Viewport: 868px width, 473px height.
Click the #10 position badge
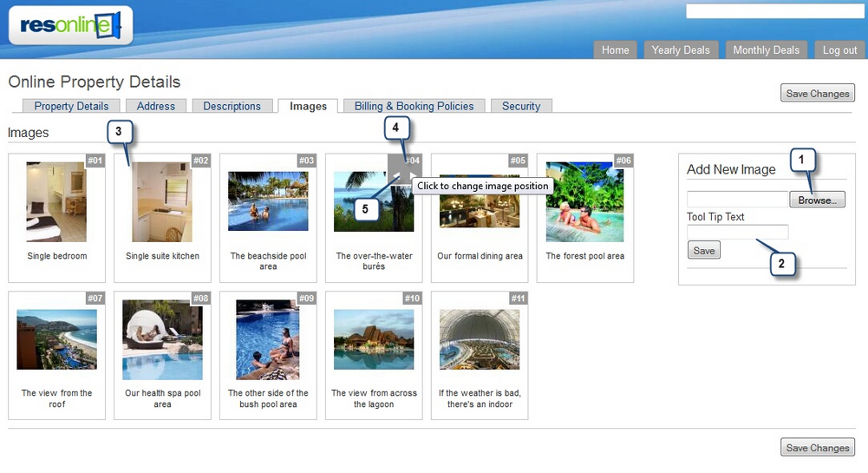tap(413, 298)
